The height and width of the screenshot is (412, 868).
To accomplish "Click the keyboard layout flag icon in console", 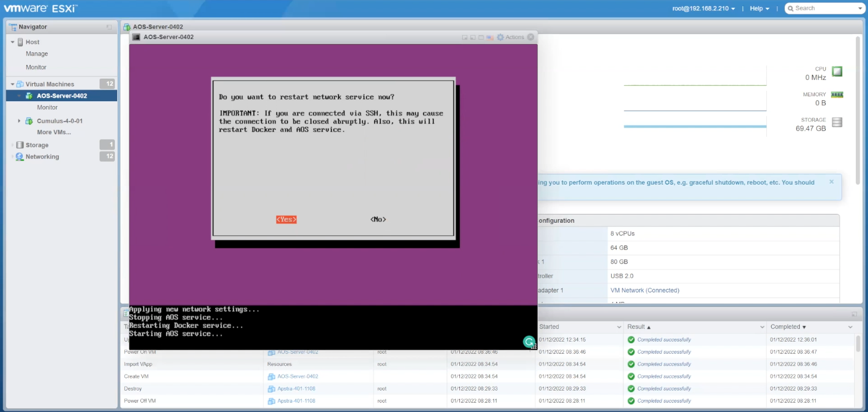I will (490, 37).
